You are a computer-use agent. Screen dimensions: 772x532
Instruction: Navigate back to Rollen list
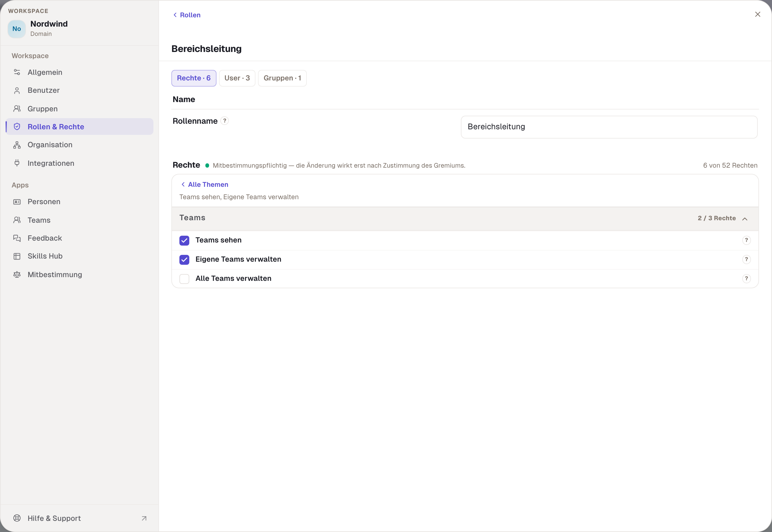pyautogui.click(x=187, y=15)
